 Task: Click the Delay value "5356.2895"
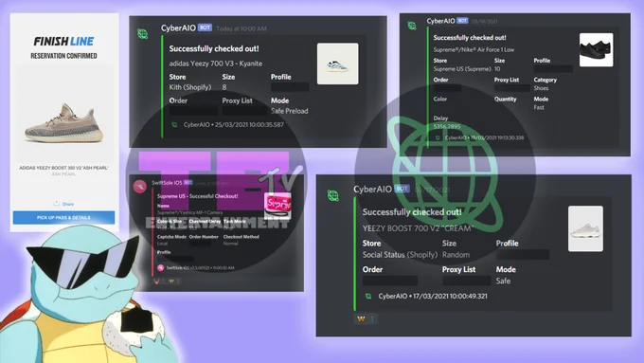click(447, 127)
